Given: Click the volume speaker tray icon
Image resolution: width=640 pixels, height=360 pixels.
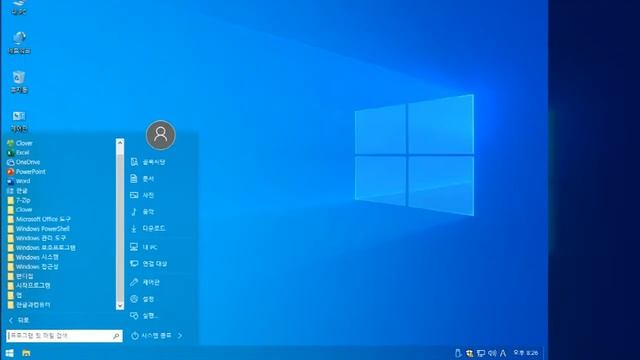Looking at the screenshot, I should (x=492, y=353).
